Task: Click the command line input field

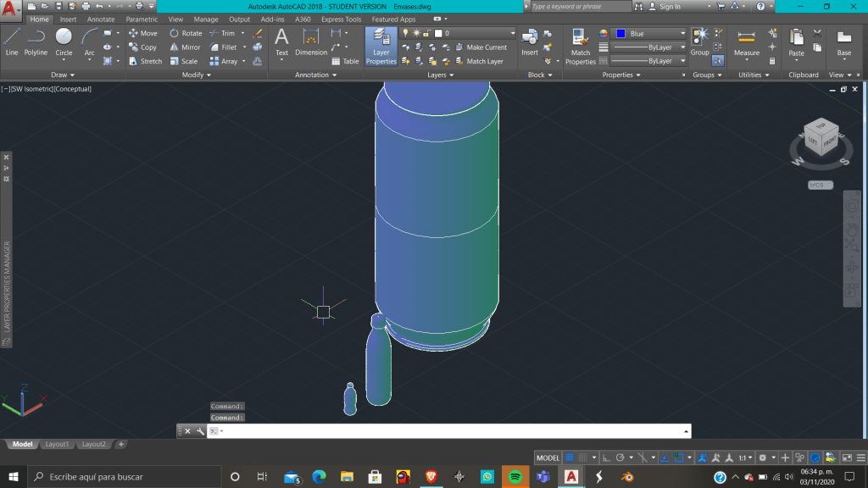Action: pyautogui.click(x=449, y=431)
